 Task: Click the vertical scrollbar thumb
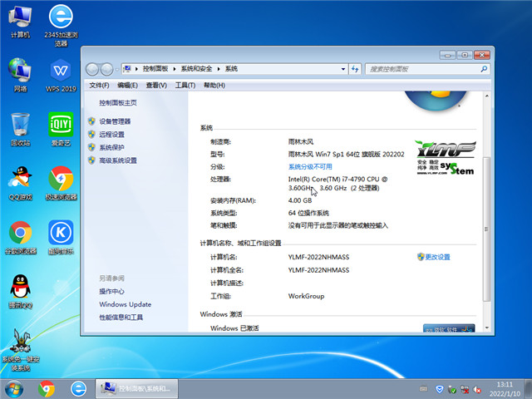[x=486, y=229]
